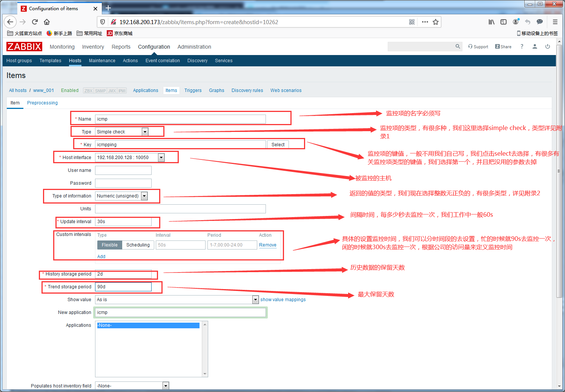Open the Firefox account icon
Image resolution: width=565 pixels, height=392 pixels.
[516, 22]
